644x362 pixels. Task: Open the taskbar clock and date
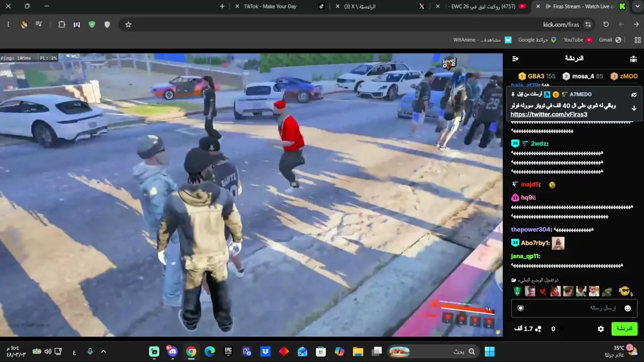point(14,351)
